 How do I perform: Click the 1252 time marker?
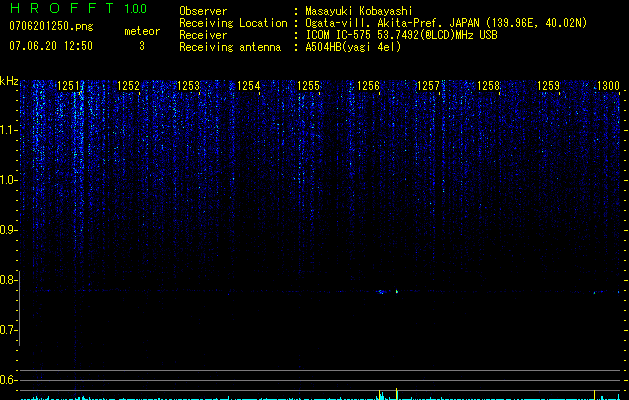pos(128,86)
